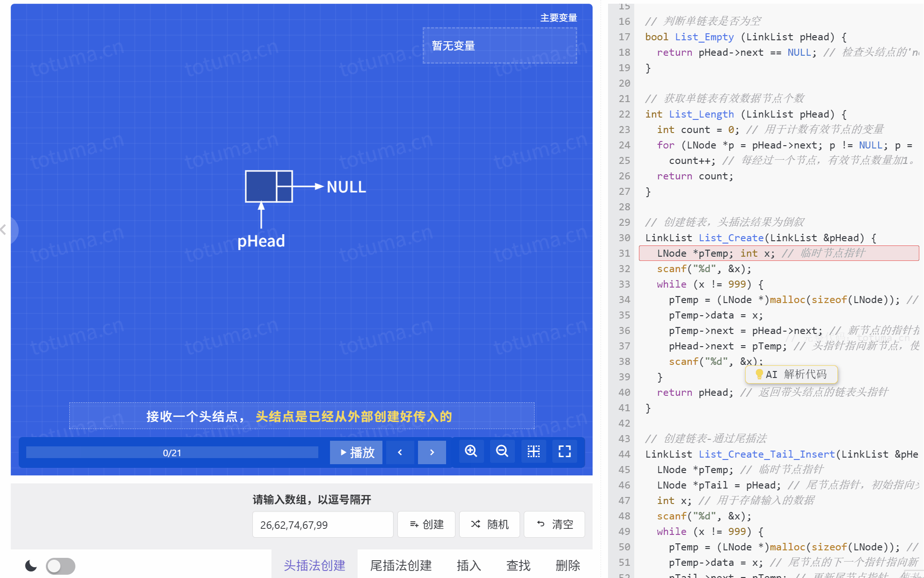Click the 播放 play button

(x=356, y=452)
